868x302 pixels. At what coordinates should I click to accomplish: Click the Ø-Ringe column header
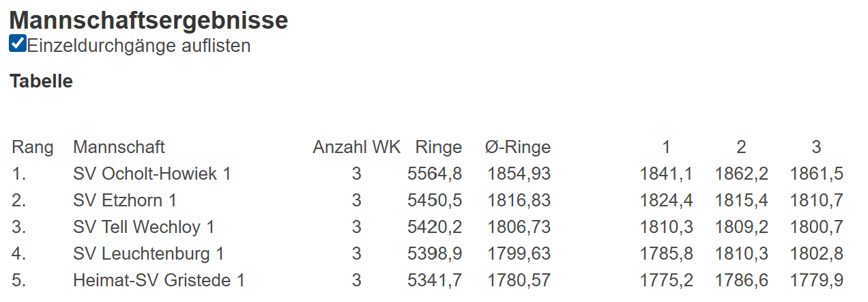pos(518,147)
